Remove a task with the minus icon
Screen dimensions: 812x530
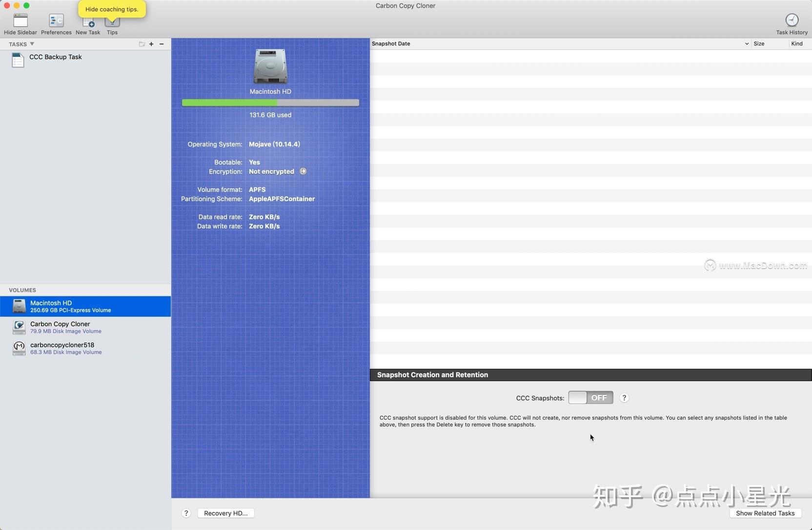(162, 44)
